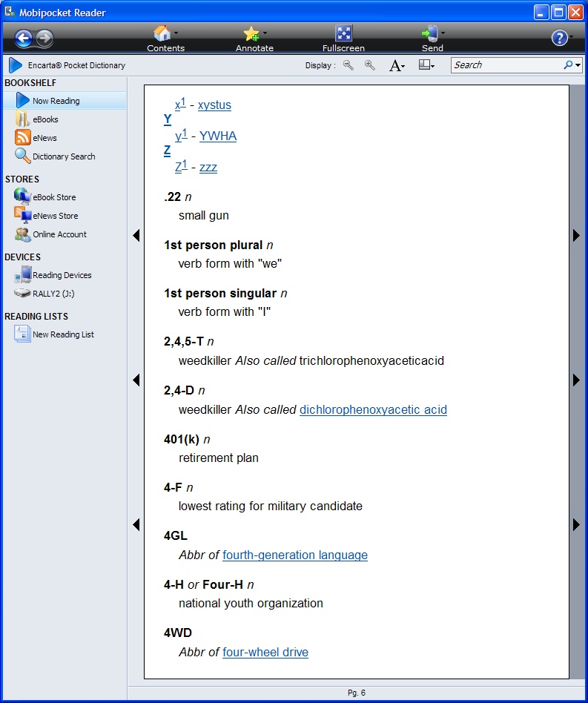This screenshot has width=588, height=703.
Task: Click into the Search field
Action: click(506, 65)
